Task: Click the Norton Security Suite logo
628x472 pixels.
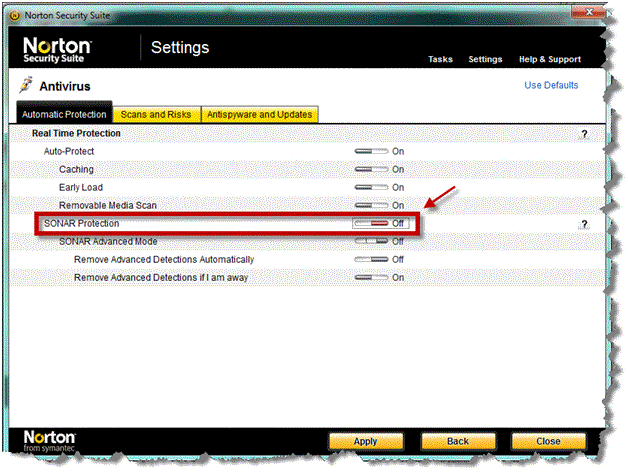Action: [x=57, y=50]
